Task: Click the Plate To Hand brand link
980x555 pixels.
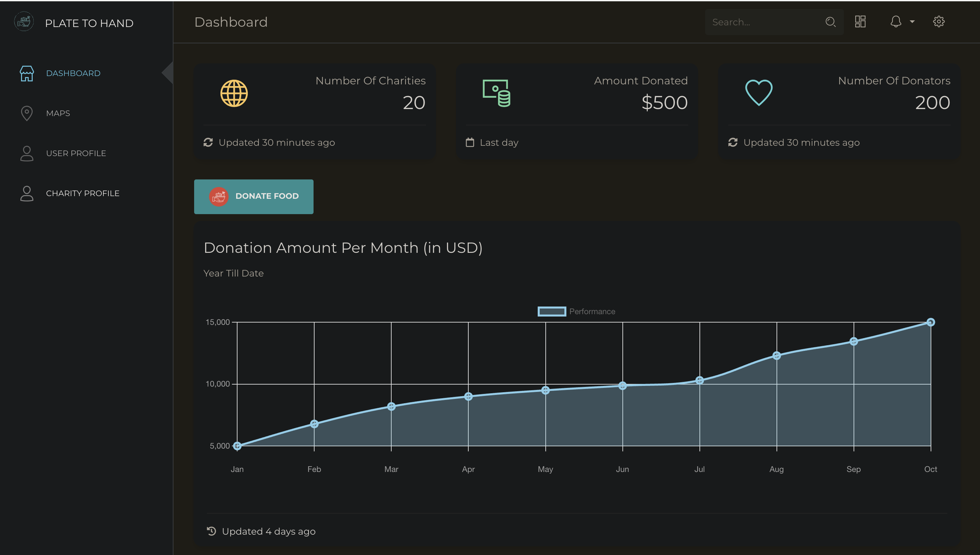Action: 89,23
